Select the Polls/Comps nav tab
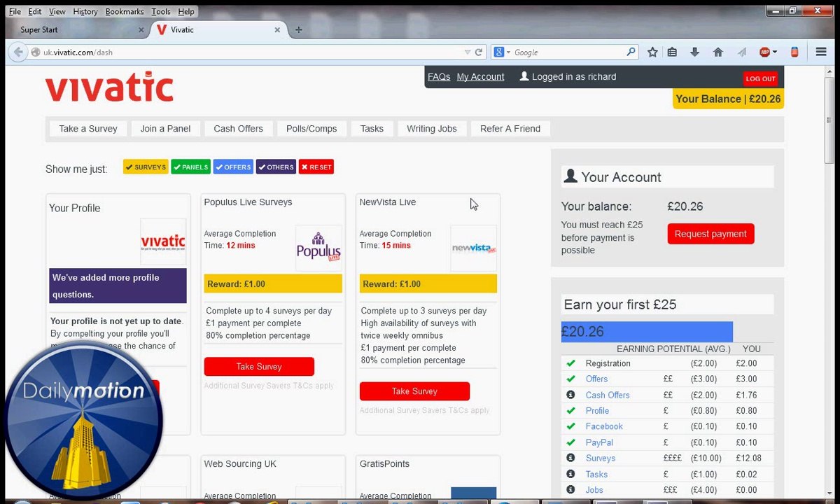 pos(311,129)
